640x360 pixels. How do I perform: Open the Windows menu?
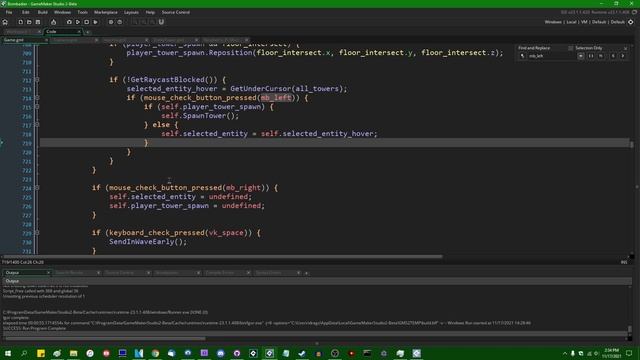pos(62,12)
